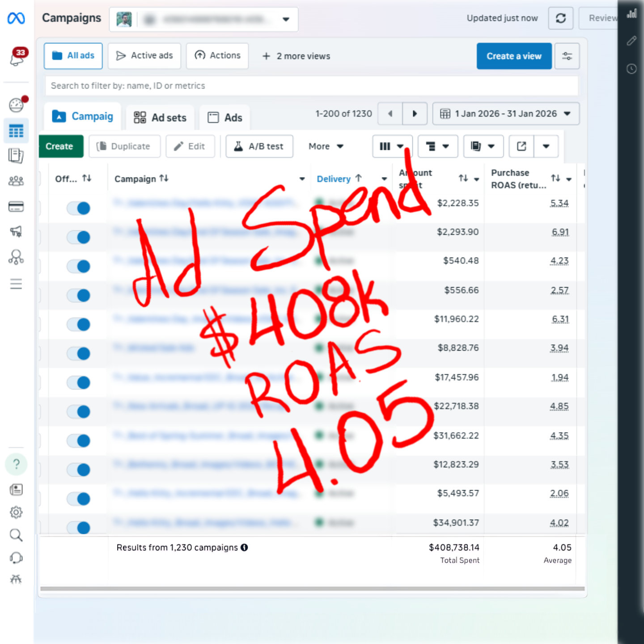Image resolution: width=644 pixels, height=644 pixels.
Task: Open the Help question mark
Action: pyautogui.click(x=16, y=464)
